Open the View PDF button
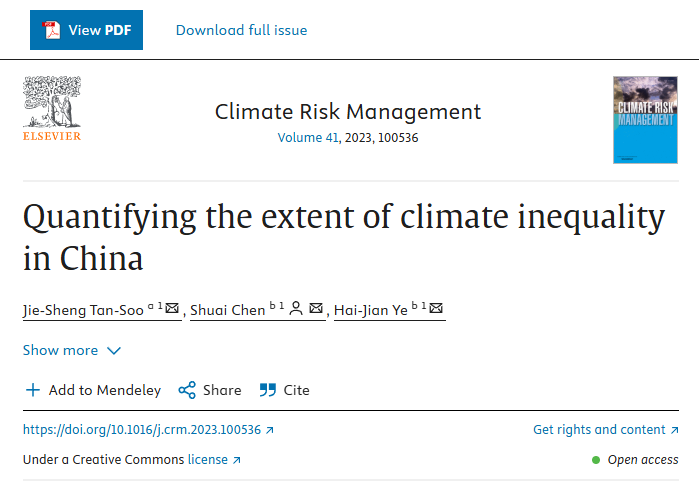This screenshot has width=699, height=487. point(86,30)
